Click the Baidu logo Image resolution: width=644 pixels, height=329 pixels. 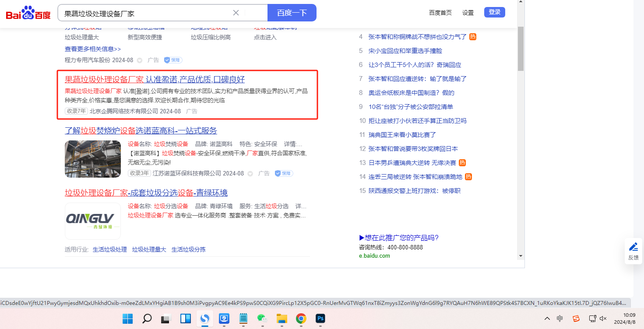pos(28,13)
